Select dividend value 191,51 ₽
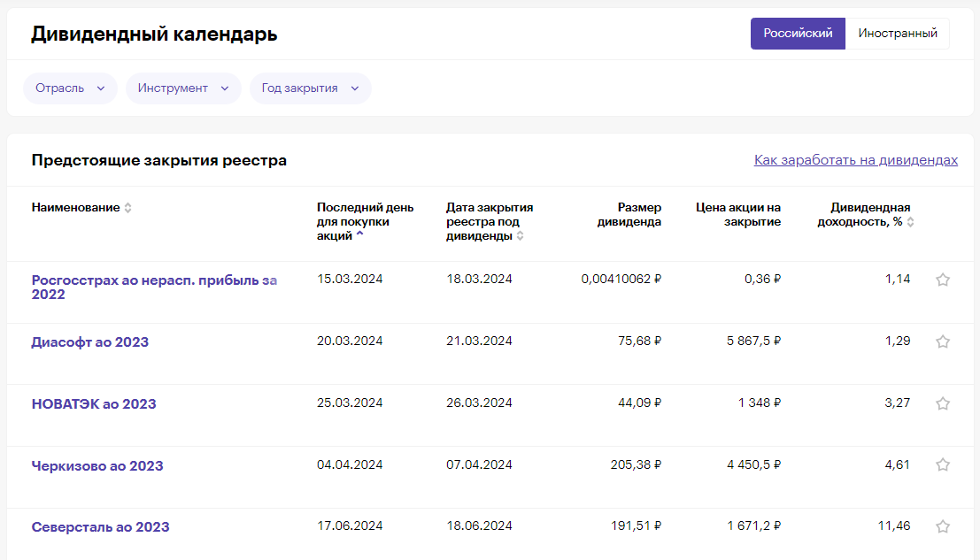Viewport: 980px width, 560px height. pos(636,525)
